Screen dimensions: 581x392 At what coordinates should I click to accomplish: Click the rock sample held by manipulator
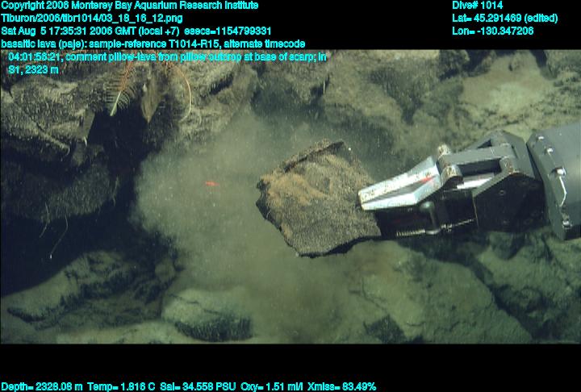318,198
